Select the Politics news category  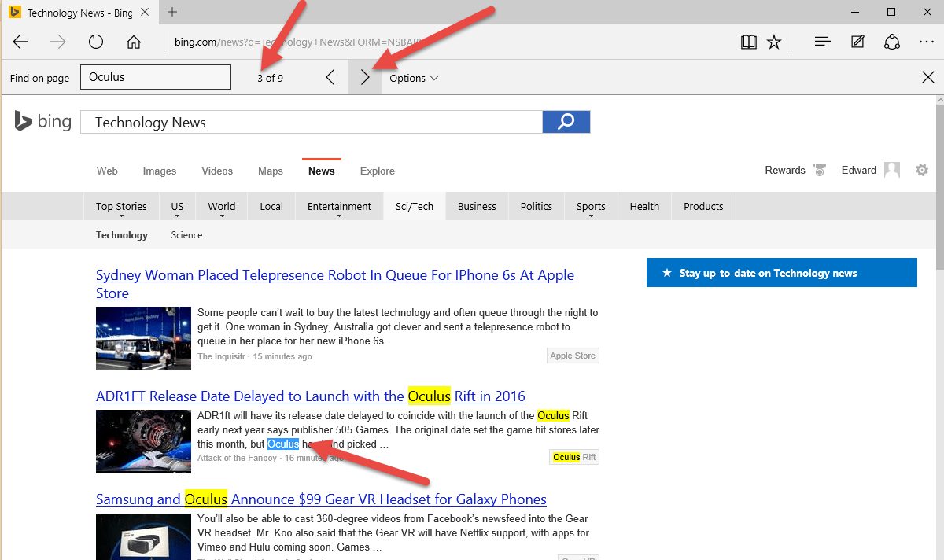coord(537,206)
